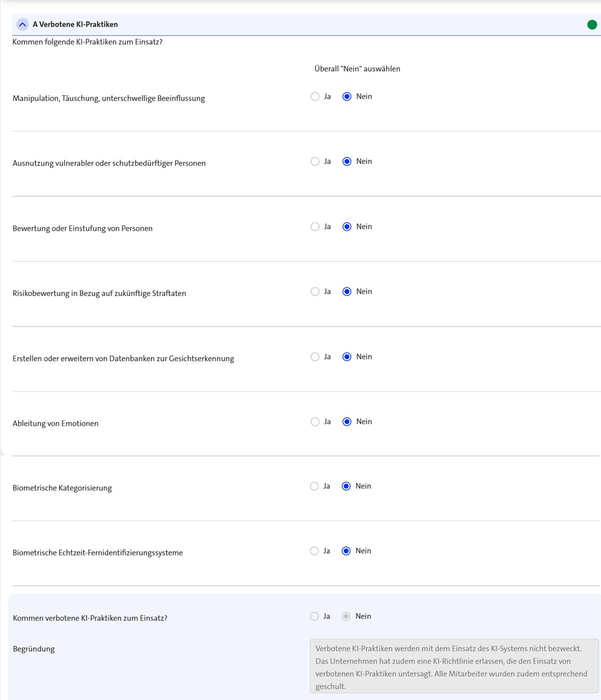Select Ja for Manipulation, Täuschung, unterschwellige Beeinflussung
This screenshot has width=601, height=700.
pyautogui.click(x=315, y=97)
